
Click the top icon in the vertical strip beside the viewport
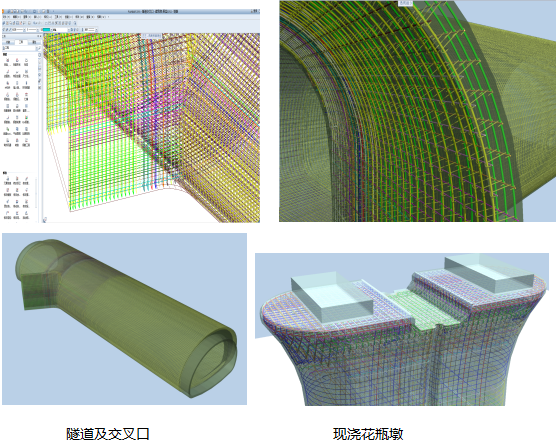(x=40, y=55)
